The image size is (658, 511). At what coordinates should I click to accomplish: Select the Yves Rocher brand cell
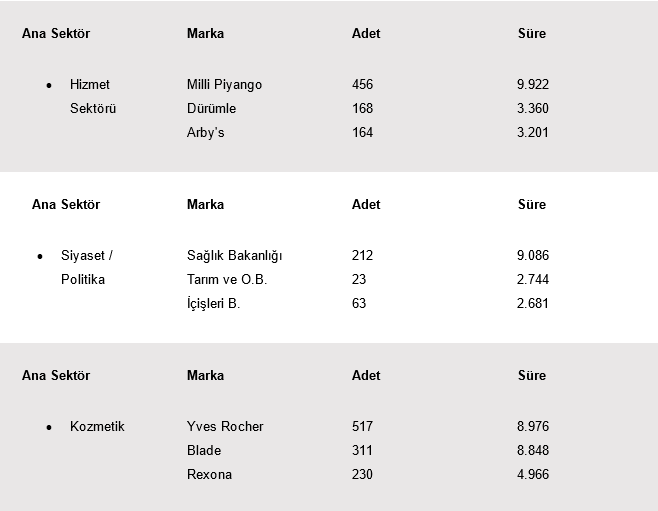click(225, 426)
